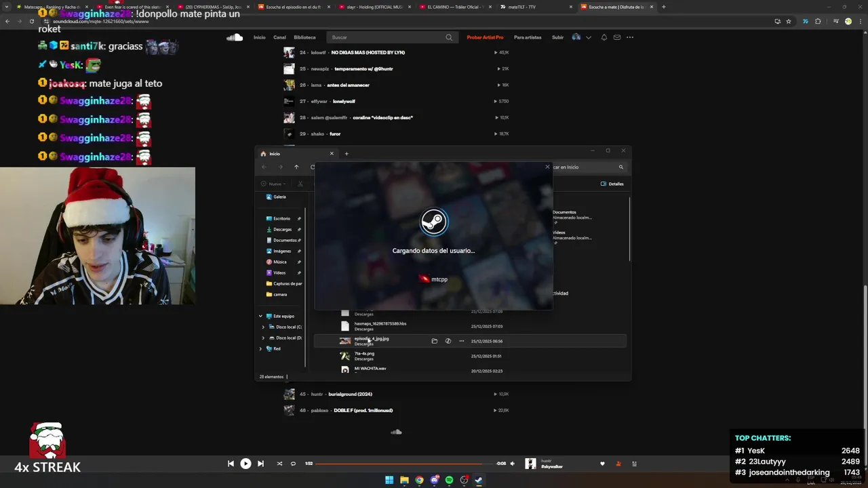This screenshot has width=868, height=488.
Task: Open the skywalker track artwork thumbnail
Action: [x=530, y=464]
